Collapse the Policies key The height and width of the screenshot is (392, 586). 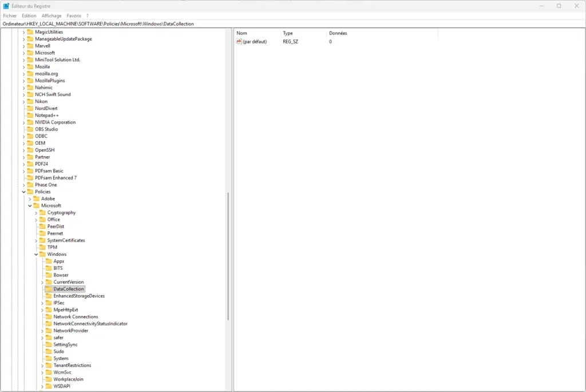[23, 191]
